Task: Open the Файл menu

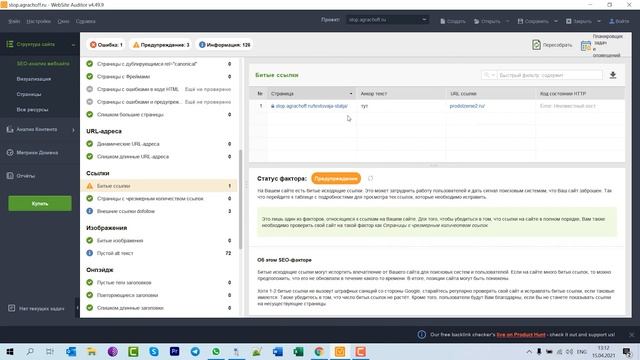Action: [14, 21]
